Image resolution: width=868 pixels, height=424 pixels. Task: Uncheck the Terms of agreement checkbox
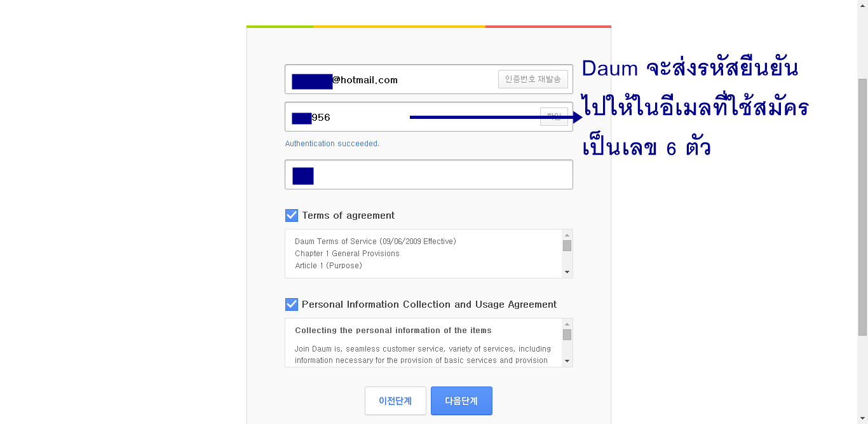292,215
